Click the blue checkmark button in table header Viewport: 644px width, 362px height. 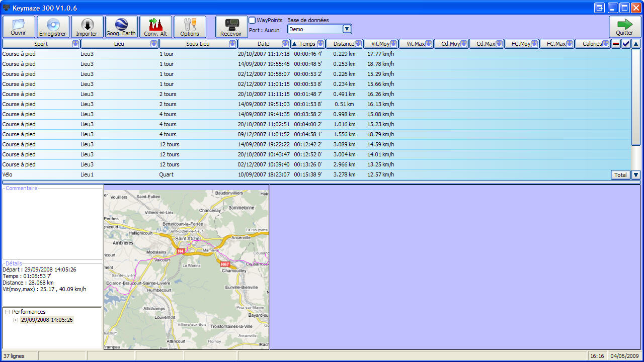[x=626, y=44]
